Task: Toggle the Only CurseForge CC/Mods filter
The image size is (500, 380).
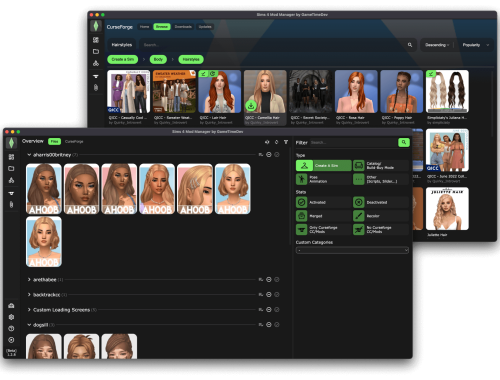Action: pos(324,230)
